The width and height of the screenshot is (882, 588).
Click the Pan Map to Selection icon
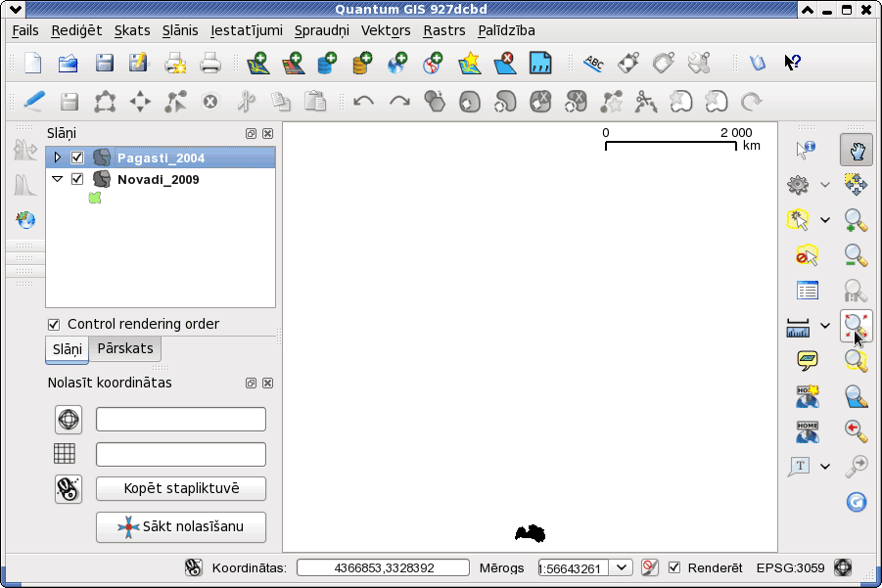856,184
